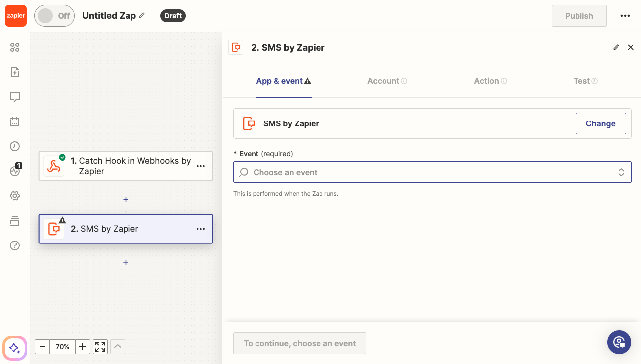This screenshot has width=641, height=364.
Task: Add a step after SMS by Zapier
Action: click(x=126, y=262)
